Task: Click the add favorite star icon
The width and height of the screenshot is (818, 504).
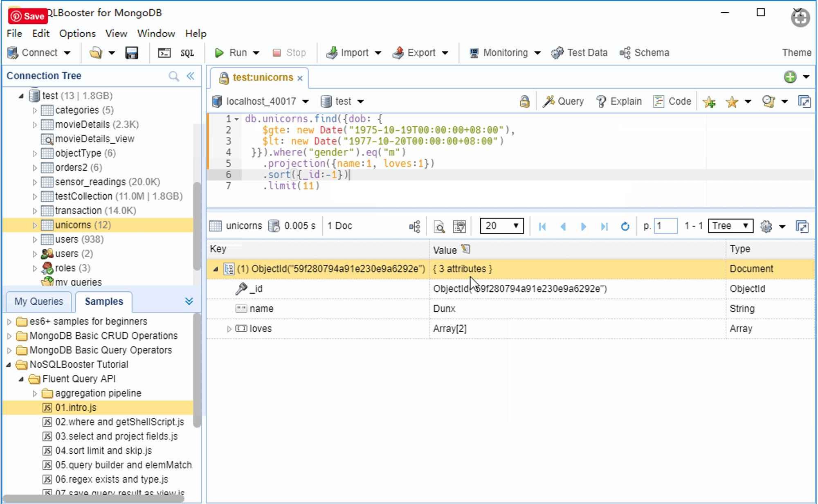Action: click(x=709, y=102)
